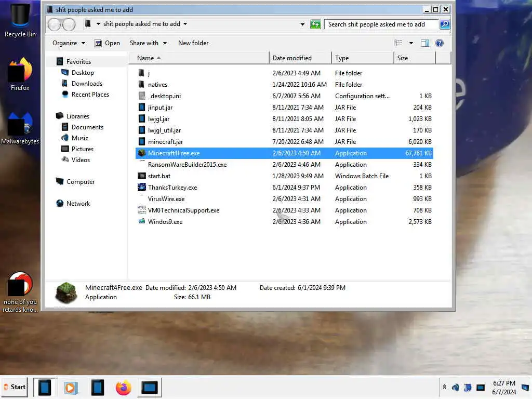Expand the breadcrumb arrow before folder name
532x399 pixels.
tap(98, 24)
